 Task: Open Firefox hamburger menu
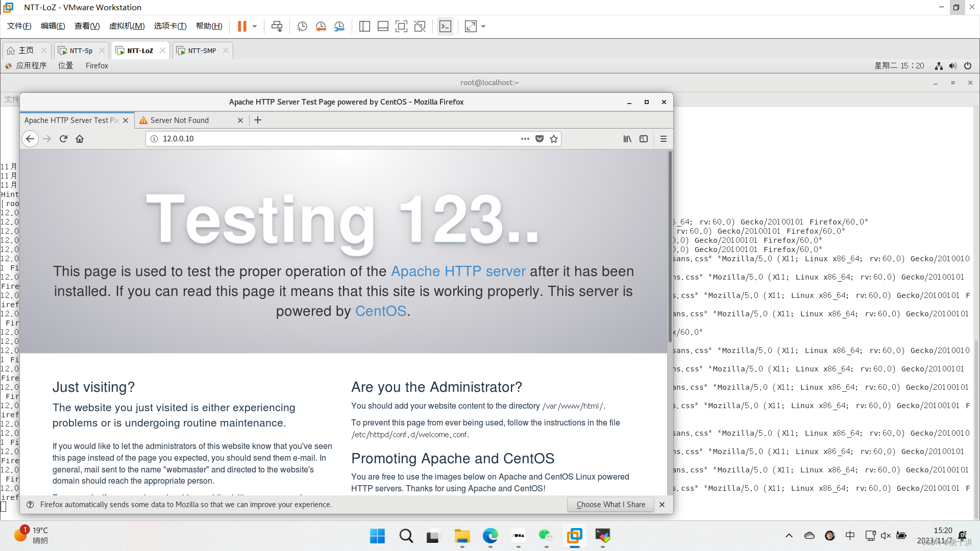[x=664, y=139]
